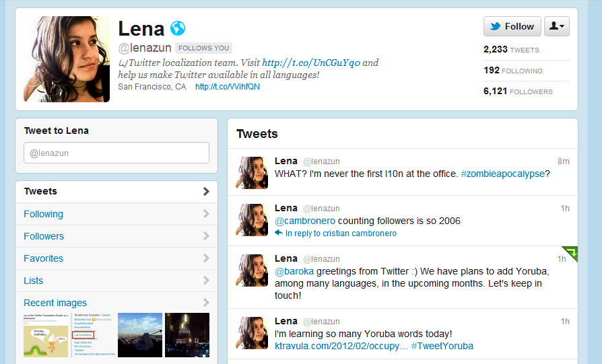Click the @lenazun handle in profile header
The height and width of the screenshot is (364, 602).
(x=145, y=48)
